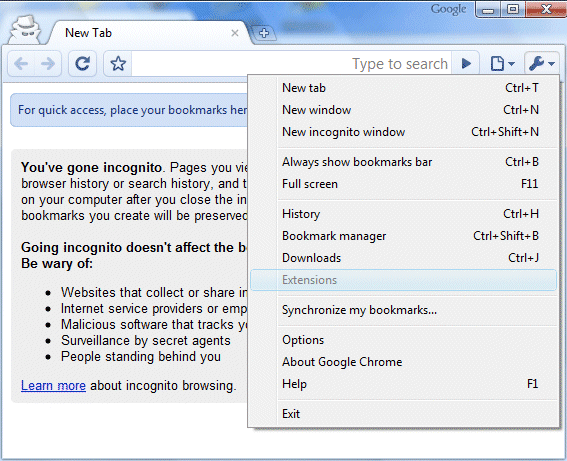Click the back navigation arrow

(21, 64)
